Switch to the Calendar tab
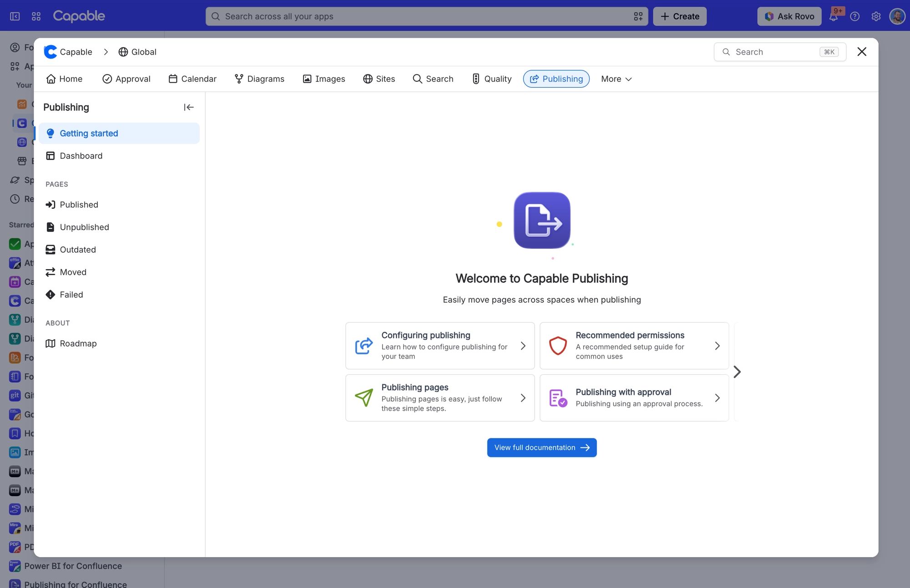Viewport: 910px width, 588px height. [192, 79]
